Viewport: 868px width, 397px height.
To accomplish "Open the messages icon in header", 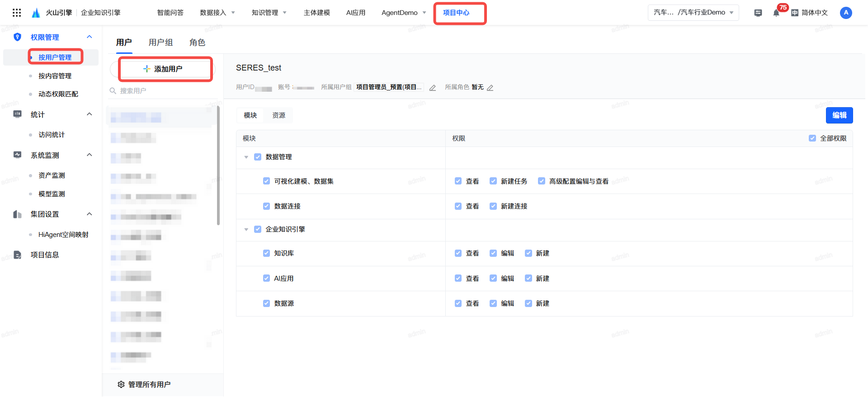I will click(x=758, y=13).
